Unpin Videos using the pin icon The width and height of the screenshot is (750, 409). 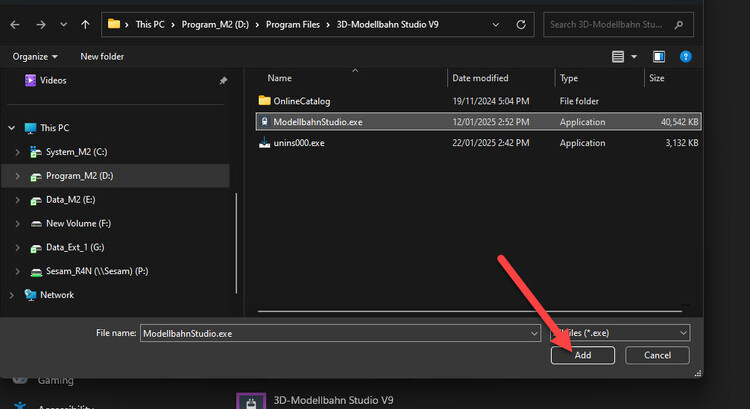[x=223, y=80]
